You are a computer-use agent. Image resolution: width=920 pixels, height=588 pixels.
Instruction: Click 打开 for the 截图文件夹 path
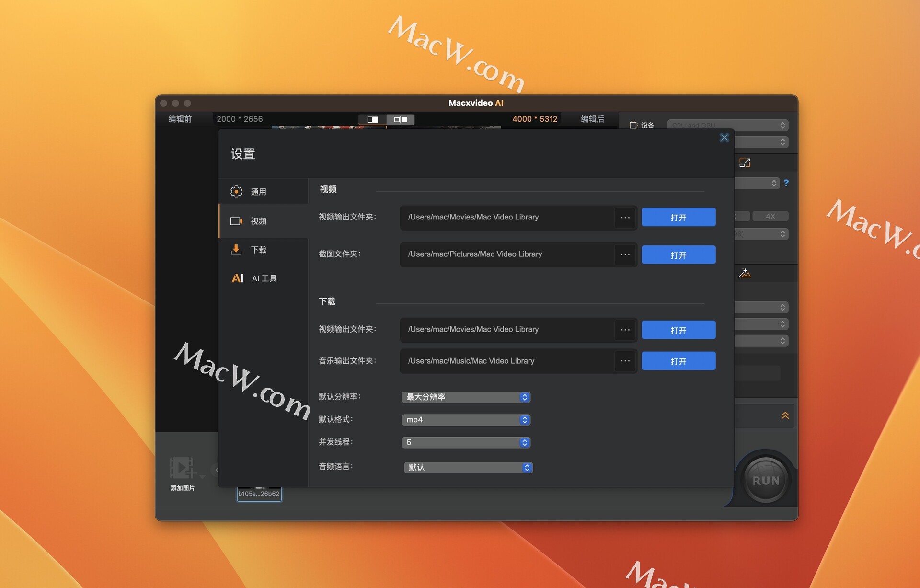pos(678,255)
